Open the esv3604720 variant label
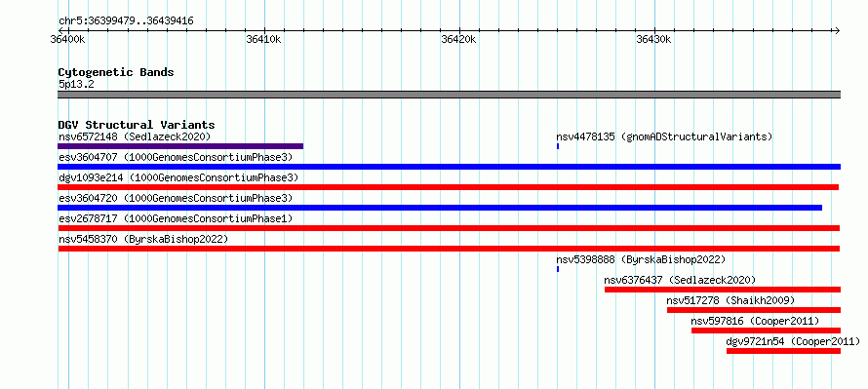Screen dimensions: 868x389 point(176,198)
